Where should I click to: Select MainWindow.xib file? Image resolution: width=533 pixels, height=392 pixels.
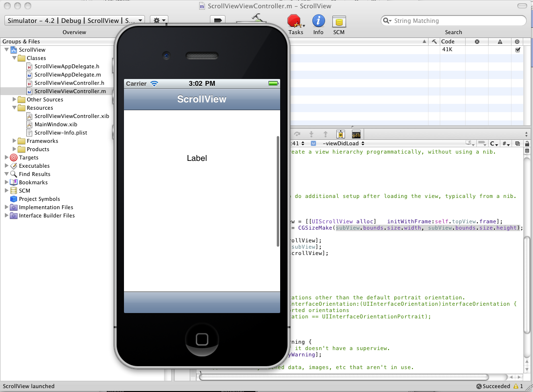(56, 124)
